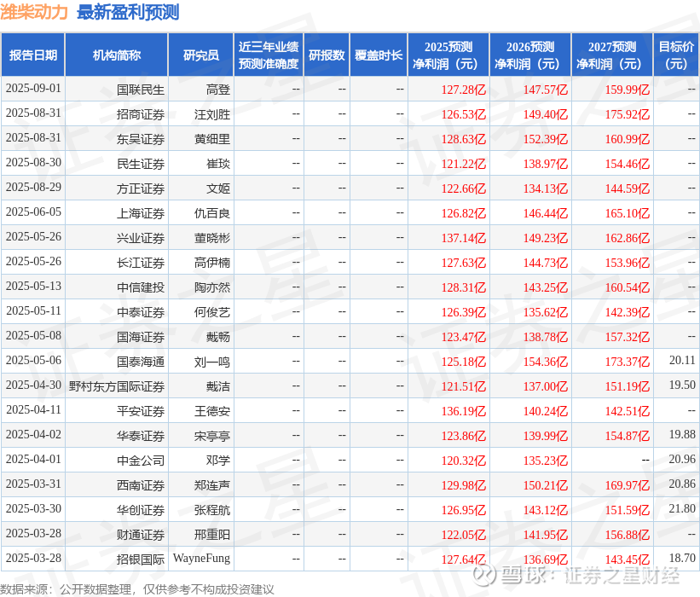Select institution 国泰海通
This screenshot has height=597, width=700.
(141, 362)
